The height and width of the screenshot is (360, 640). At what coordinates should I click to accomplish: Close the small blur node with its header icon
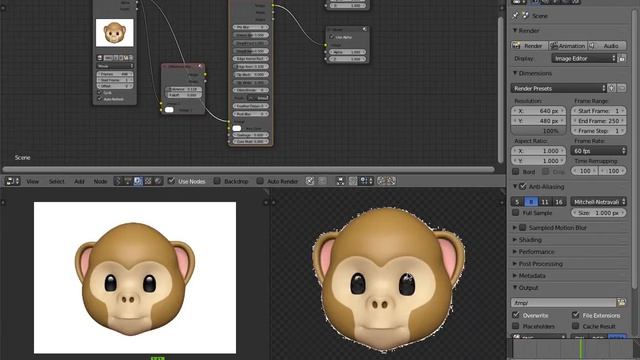pos(200,66)
